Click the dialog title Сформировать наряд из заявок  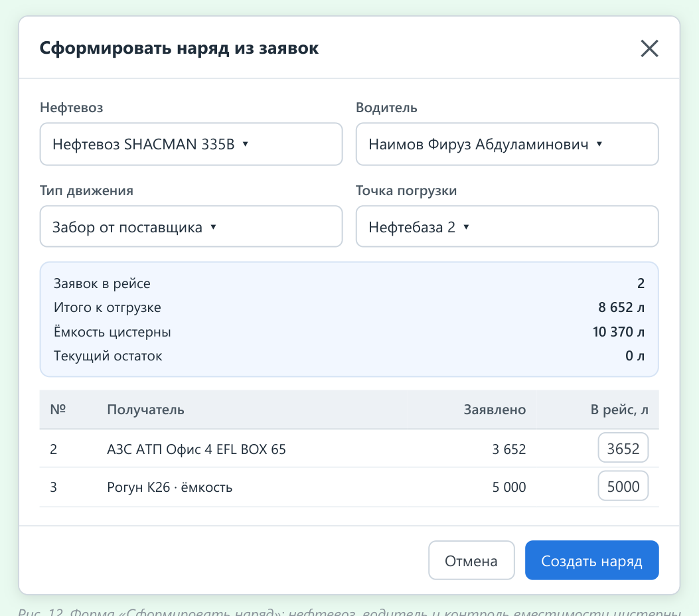point(179,48)
